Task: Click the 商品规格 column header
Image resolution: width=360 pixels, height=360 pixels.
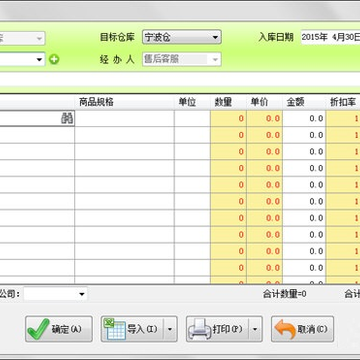Action: point(124,102)
